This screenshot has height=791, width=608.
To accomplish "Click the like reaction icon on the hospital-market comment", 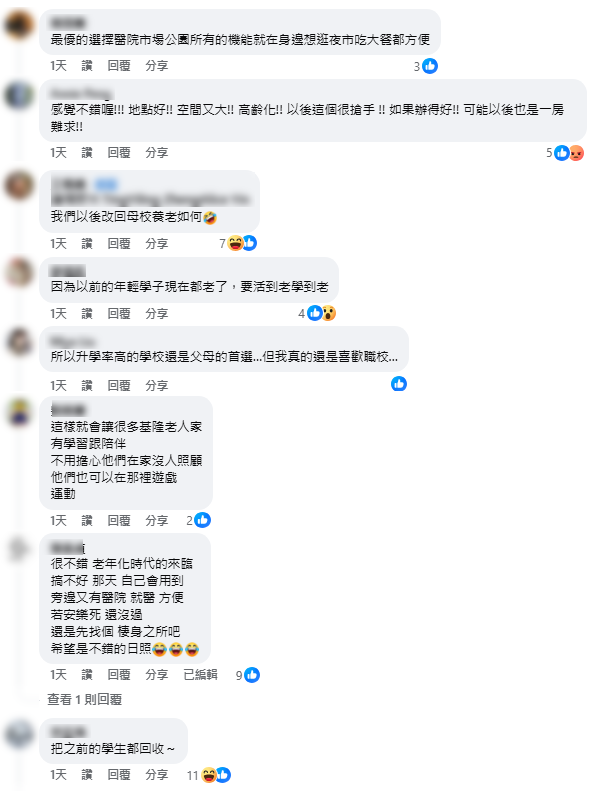I will pyautogui.click(x=430, y=66).
